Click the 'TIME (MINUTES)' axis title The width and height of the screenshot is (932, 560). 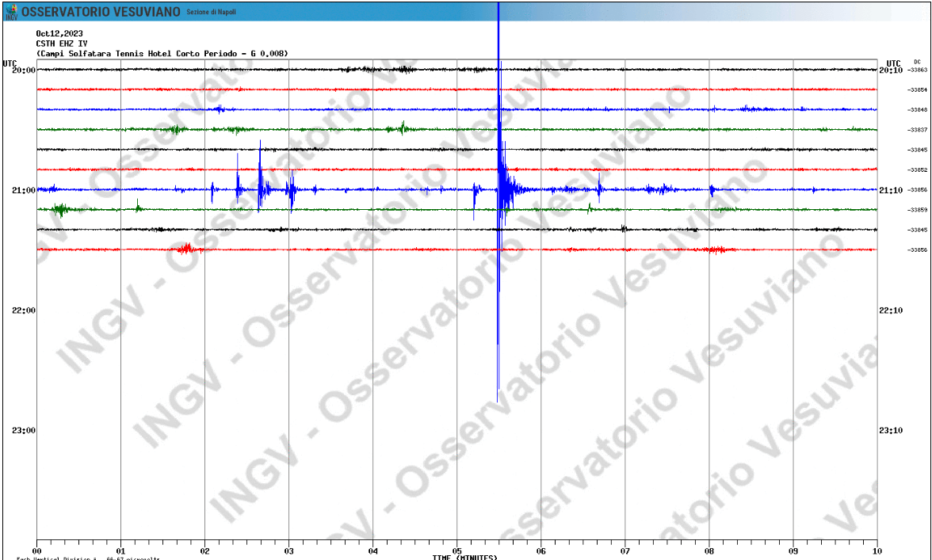(x=464, y=557)
